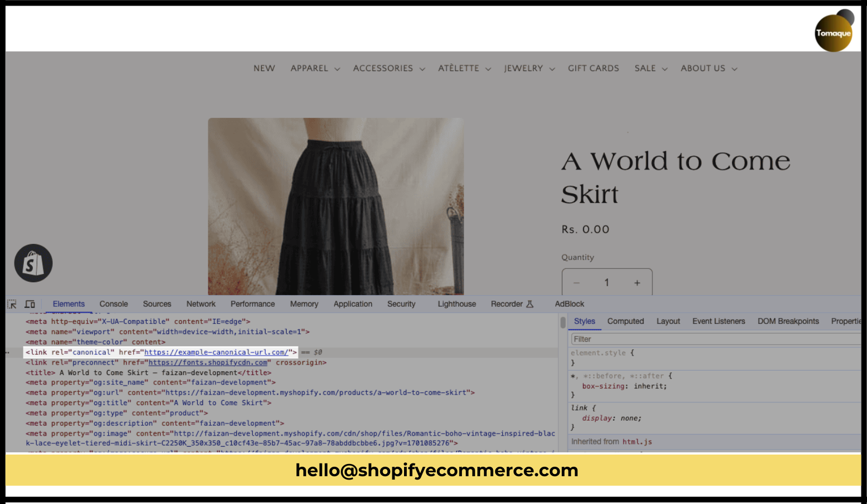This screenshot has height=504, width=867.
Task: Click the canonical href URL link
Action: pos(217,352)
